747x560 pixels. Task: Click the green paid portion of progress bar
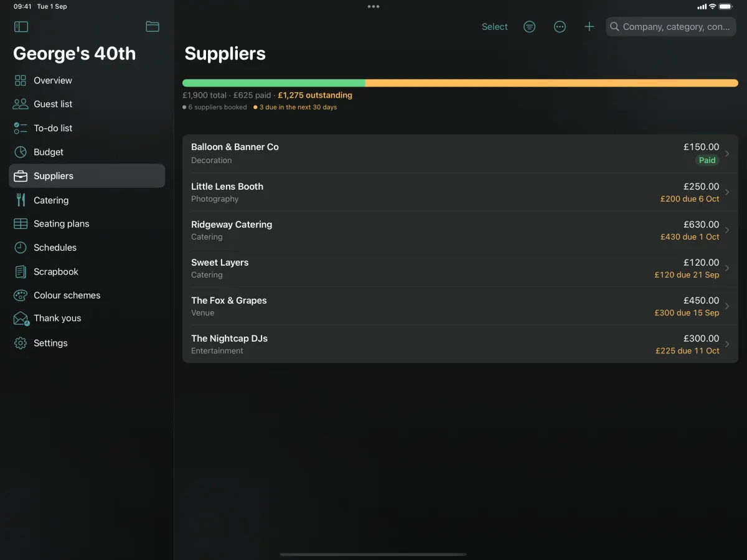tap(274, 83)
